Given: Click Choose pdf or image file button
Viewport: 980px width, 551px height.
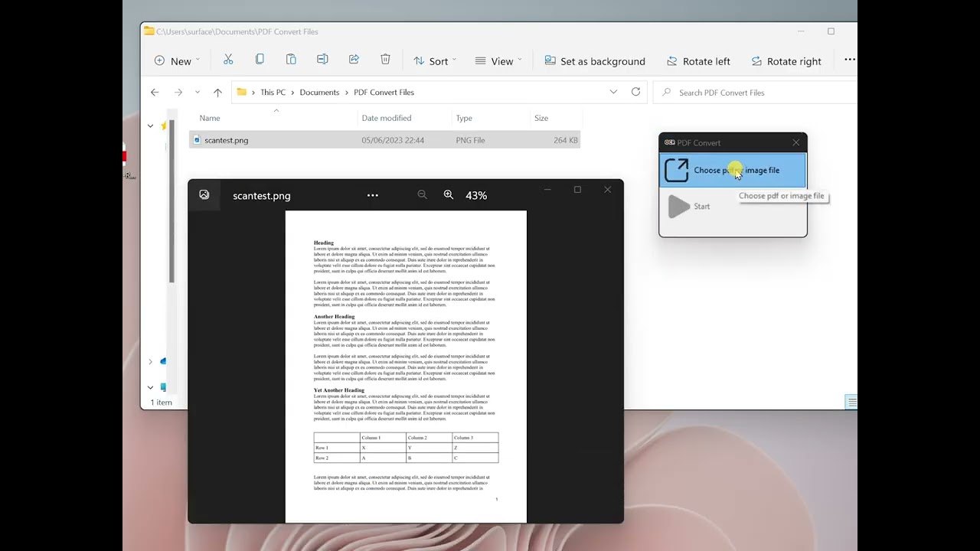Looking at the screenshot, I should [x=733, y=171].
